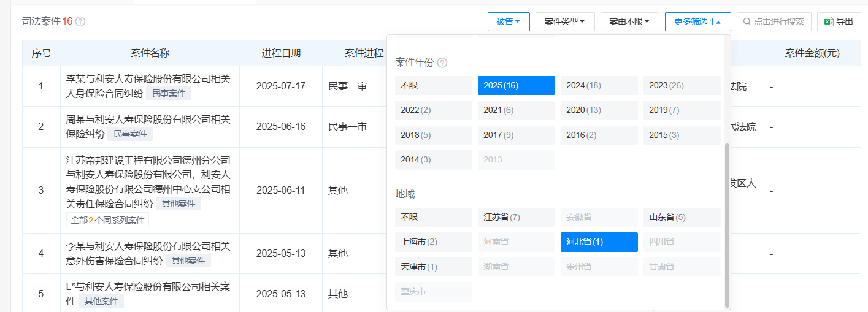Open the L*与利安人寿保险 case
Image resolution: width=868 pixels, height=312 pixels.
tap(148, 294)
